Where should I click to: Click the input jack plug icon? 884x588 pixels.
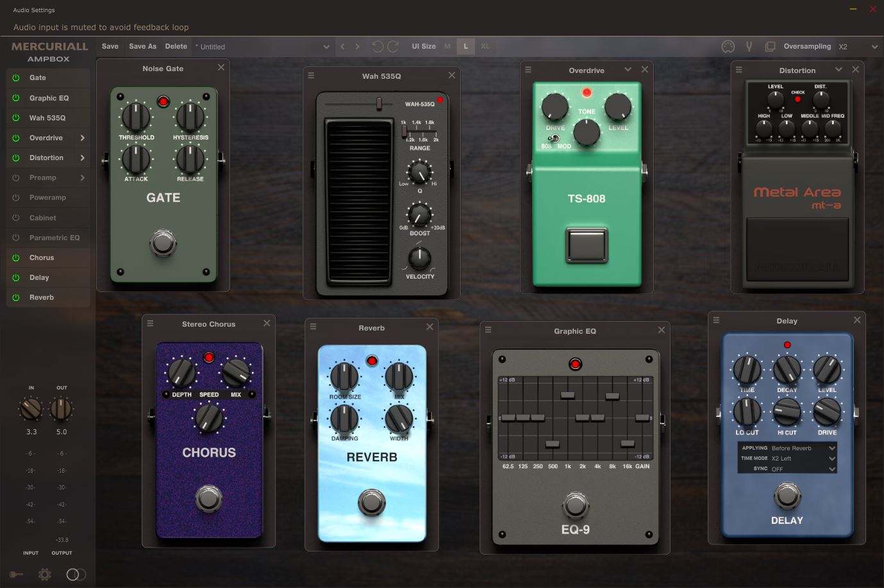pos(16,575)
